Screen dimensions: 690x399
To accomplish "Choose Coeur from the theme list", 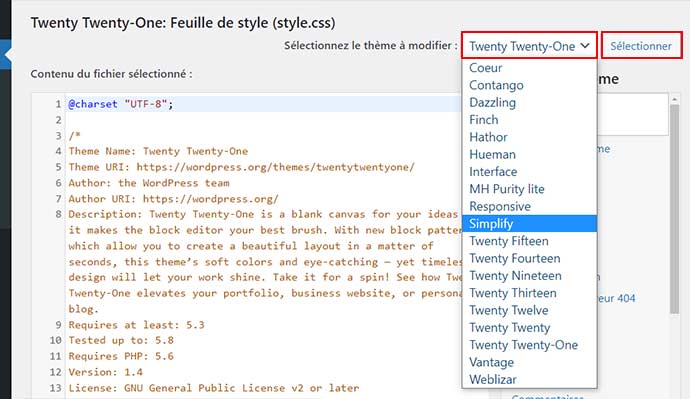I will pyautogui.click(x=529, y=68).
